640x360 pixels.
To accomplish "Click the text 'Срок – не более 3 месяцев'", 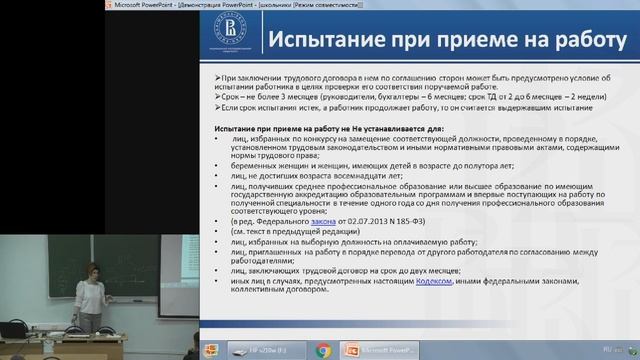I will (x=269, y=97).
